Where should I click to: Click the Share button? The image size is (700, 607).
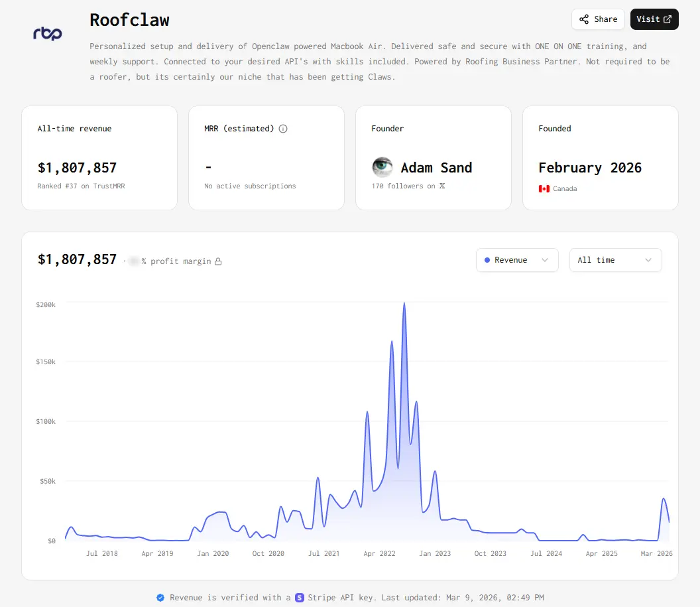598,19
